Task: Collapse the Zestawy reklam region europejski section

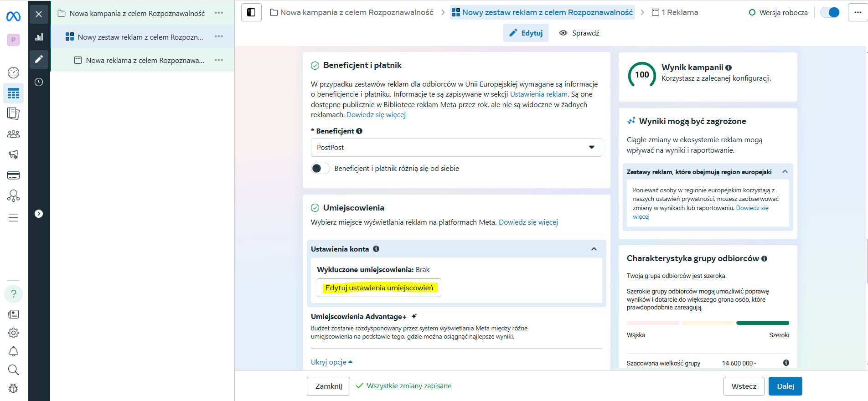Action: tap(785, 172)
